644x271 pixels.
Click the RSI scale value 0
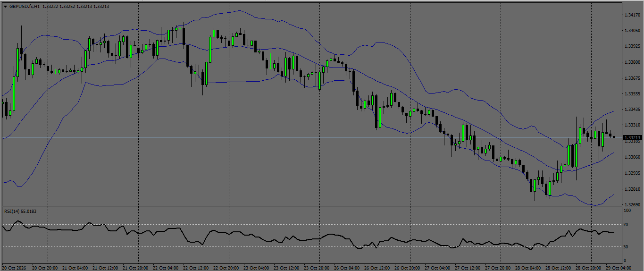[x=625, y=261]
